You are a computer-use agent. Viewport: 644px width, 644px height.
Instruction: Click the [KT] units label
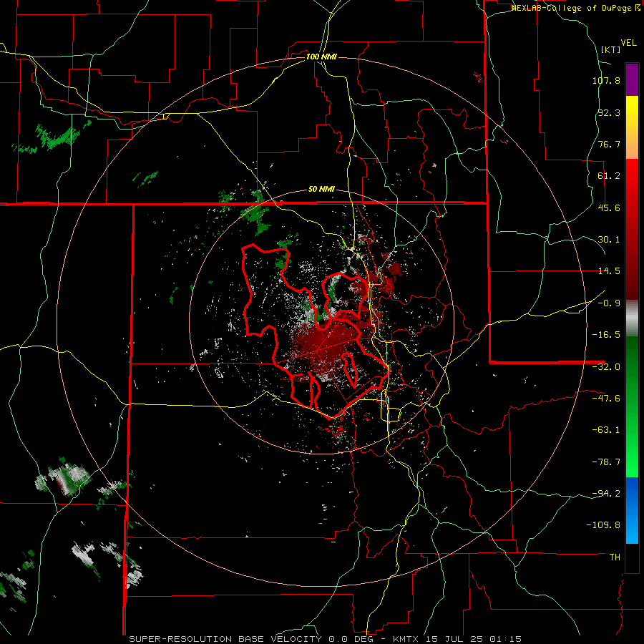(611, 49)
